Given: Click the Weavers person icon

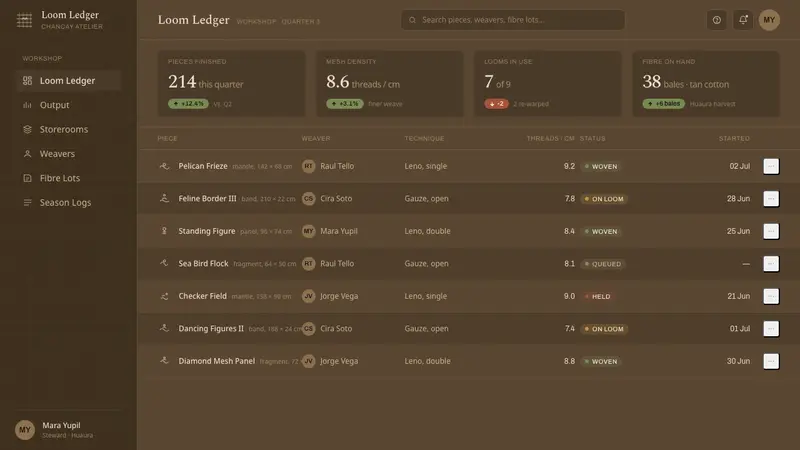Looking at the screenshot, I should [28, 154].
